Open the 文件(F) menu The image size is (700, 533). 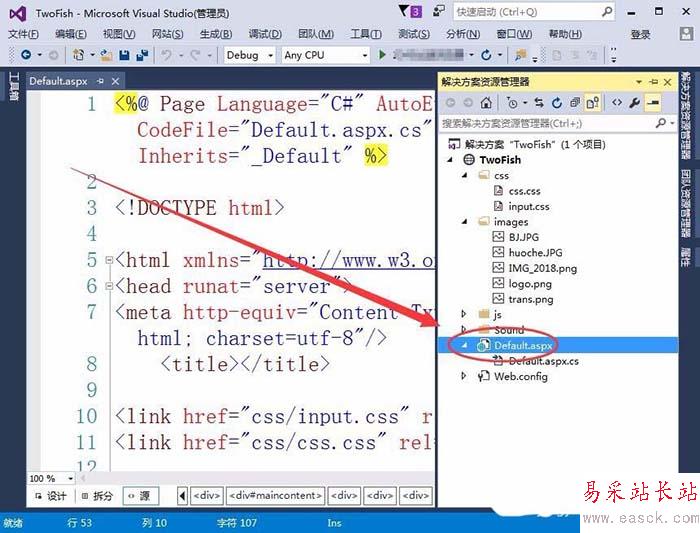pos(23,34)
